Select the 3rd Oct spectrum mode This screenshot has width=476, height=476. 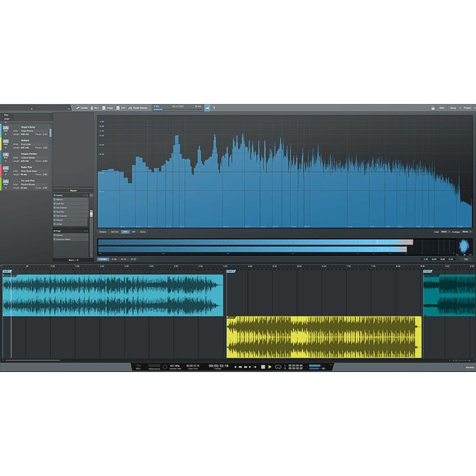[x=114, y=232]
